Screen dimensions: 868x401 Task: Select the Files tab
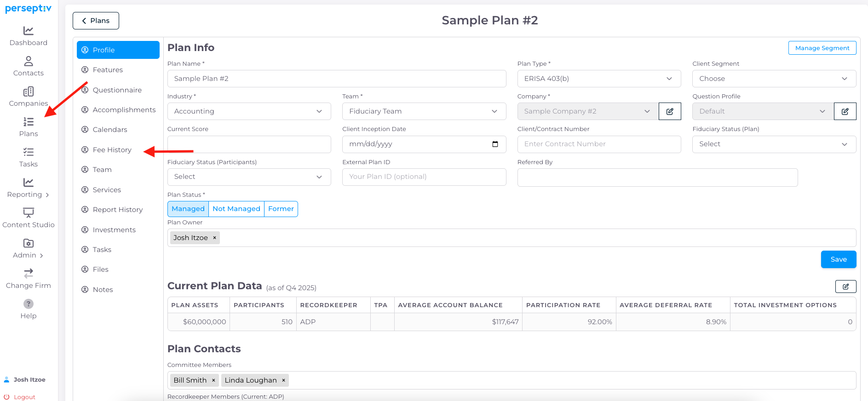pos(118,269)
